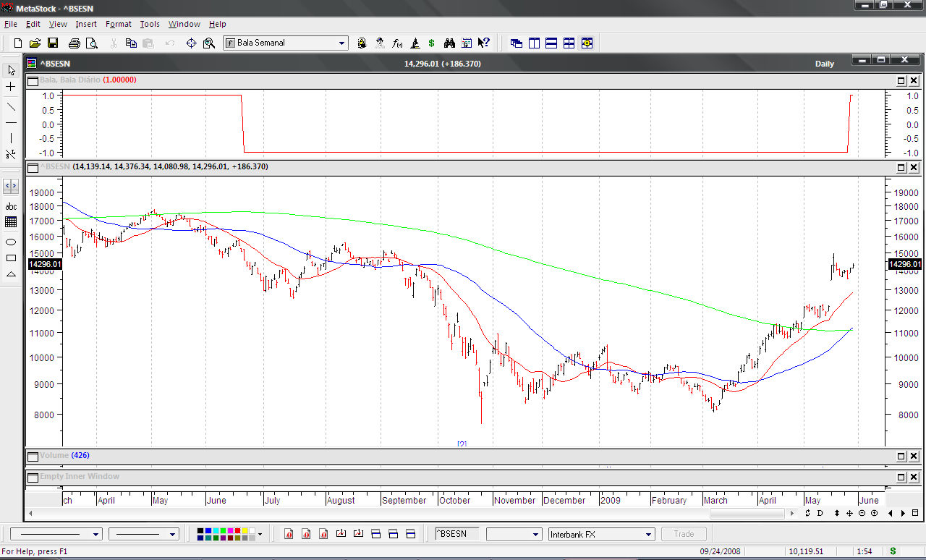Tile chart windows in side-by-side columns
926x560 pixels.
point(534,43)
